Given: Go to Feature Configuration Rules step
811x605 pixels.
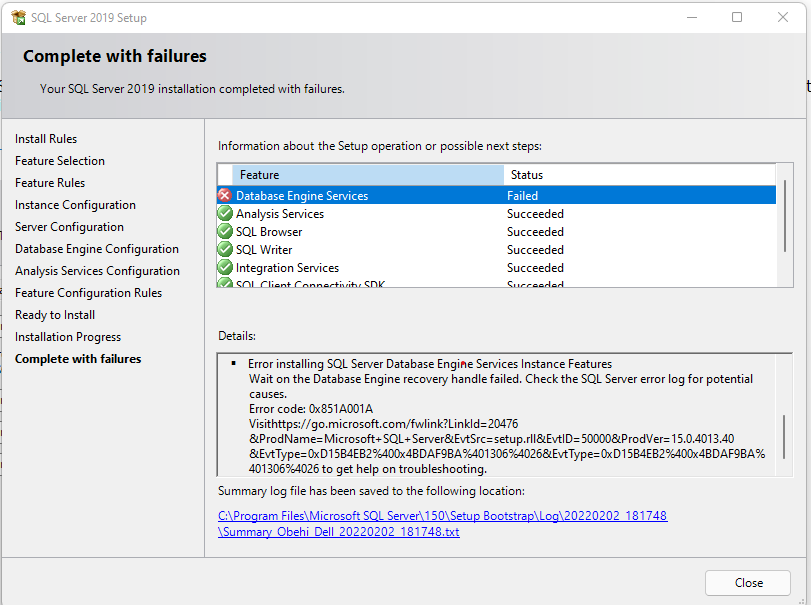Looking at the screenshot, I should pos(88,293).
